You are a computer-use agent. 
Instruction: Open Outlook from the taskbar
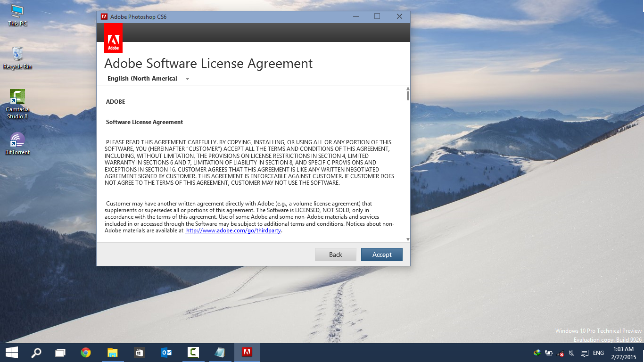166,353
